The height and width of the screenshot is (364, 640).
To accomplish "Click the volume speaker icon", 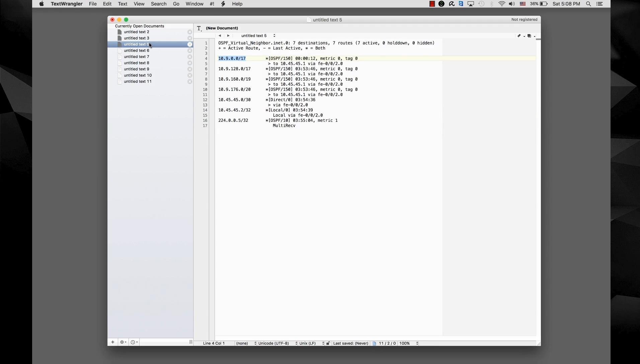I will click(x=512, y=4).
